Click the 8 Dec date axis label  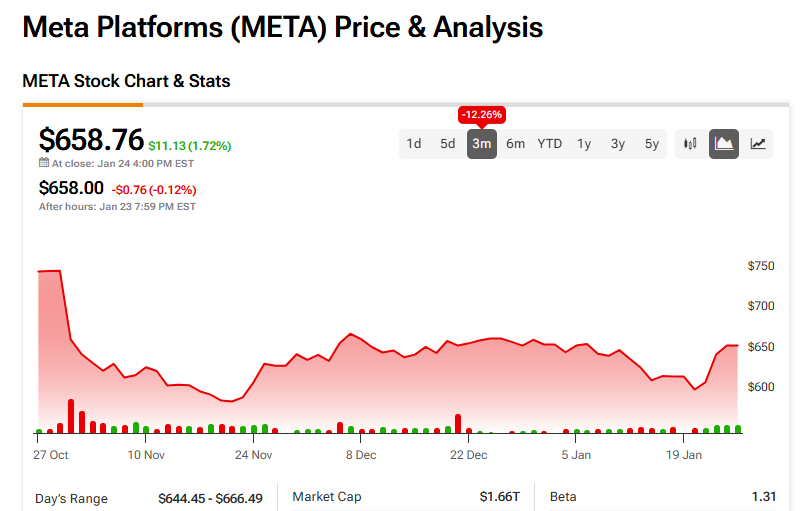[361, 454]
